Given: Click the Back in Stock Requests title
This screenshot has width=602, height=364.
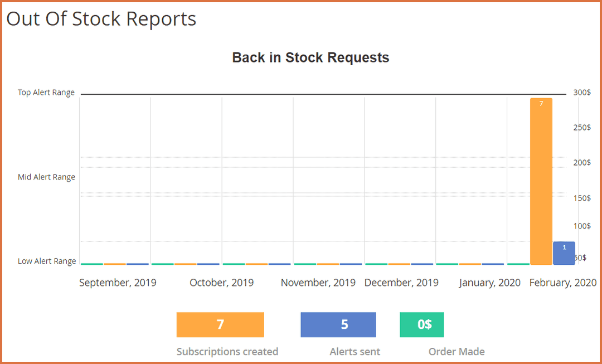Looking at the screenshot, I should coord(310,57).
